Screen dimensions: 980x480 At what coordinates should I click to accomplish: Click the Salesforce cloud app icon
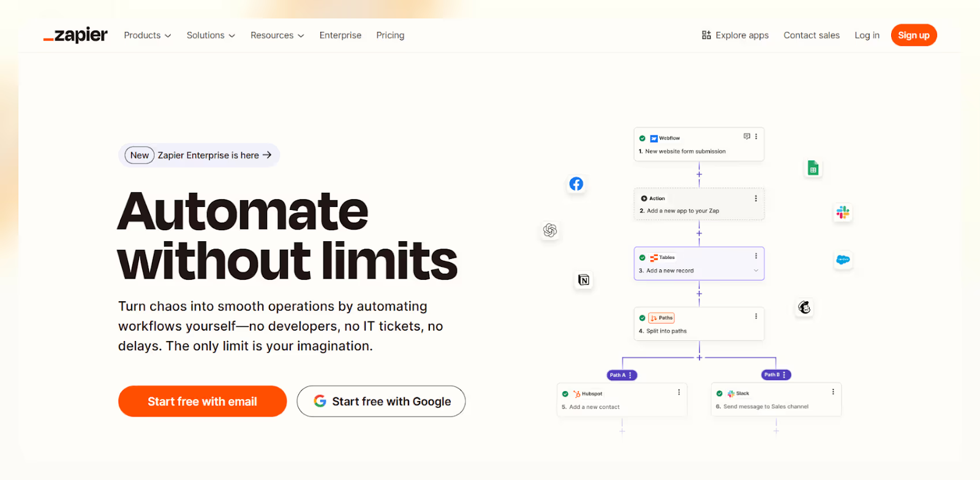tap(843, 260)
